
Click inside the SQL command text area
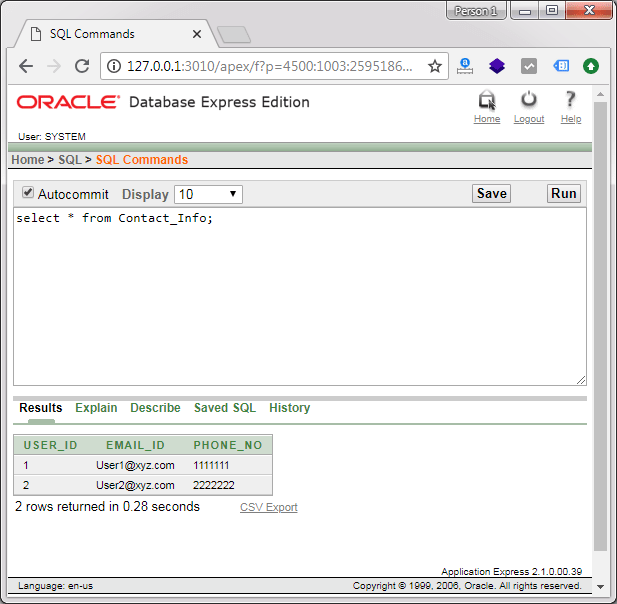pos(300,297)
